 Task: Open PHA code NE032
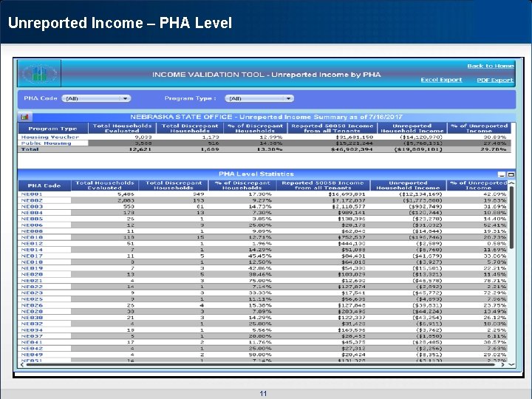(x=32, y=324)
